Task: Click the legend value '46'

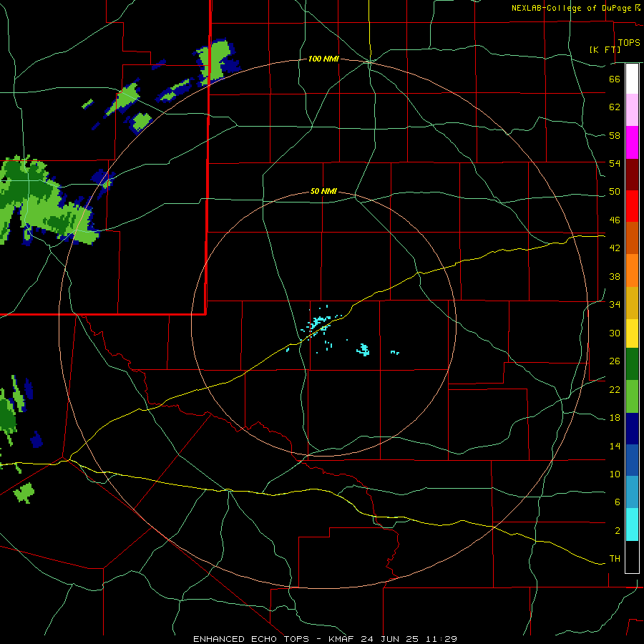Action: coord(615,220)
